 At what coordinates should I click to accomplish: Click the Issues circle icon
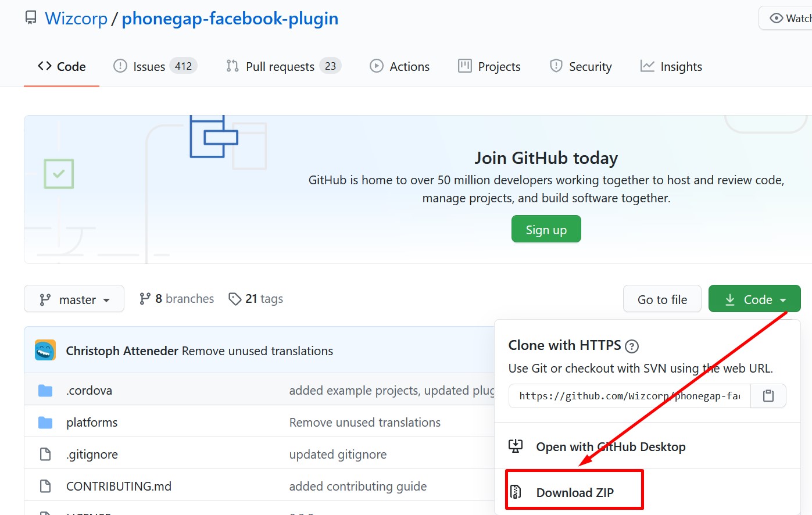tap(120, 66)
